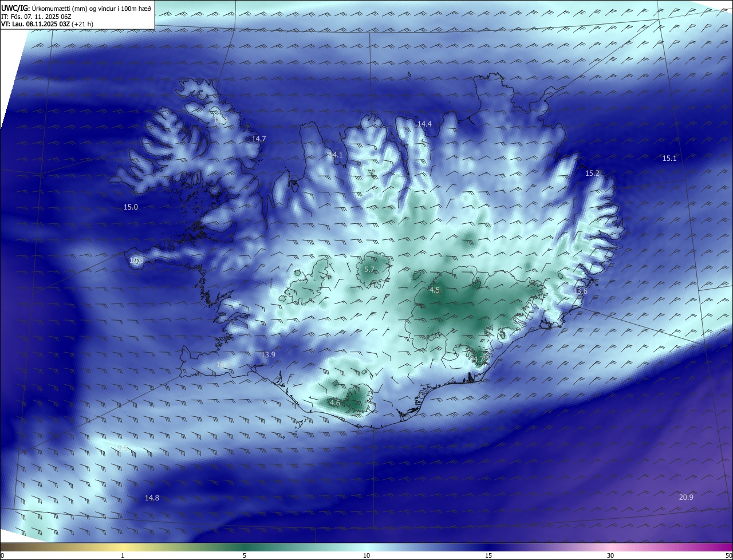Click the legend tick label 30
This screenshot has height=560, width=733.
point(610,556)
